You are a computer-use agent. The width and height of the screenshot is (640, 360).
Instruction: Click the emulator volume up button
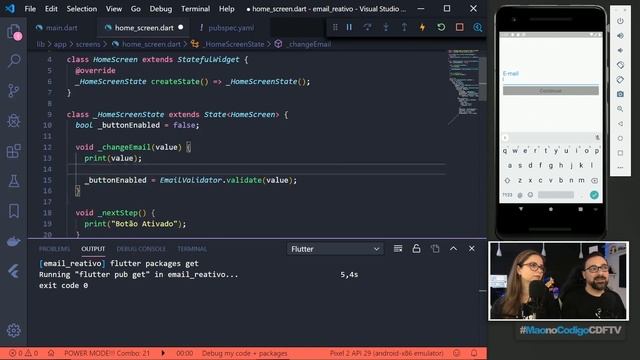coord(620,36)
